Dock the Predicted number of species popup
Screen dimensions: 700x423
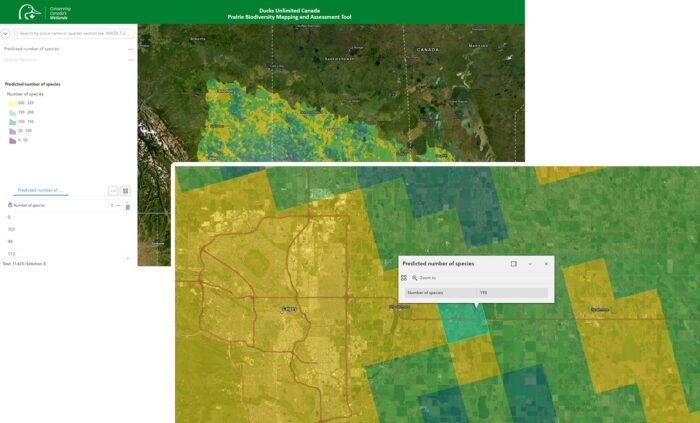[514, 264]
